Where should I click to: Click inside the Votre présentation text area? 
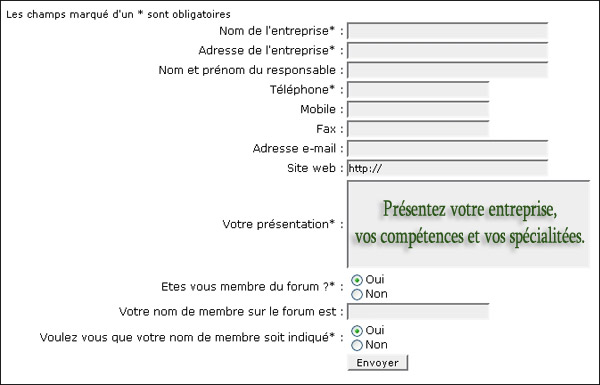[468, 224]
